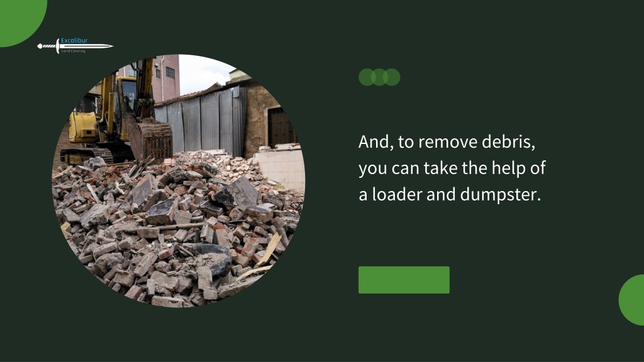Click the line 'a loader and dumpster.'
Screen dimensions: 644x362
tap(450, 195)
